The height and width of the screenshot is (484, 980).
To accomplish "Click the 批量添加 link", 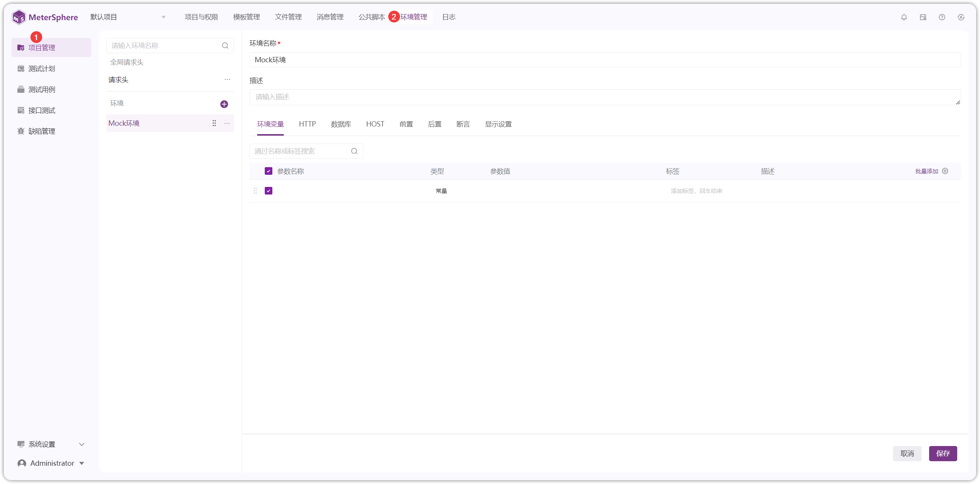I will pyautogui.click(x=927, y=171).
